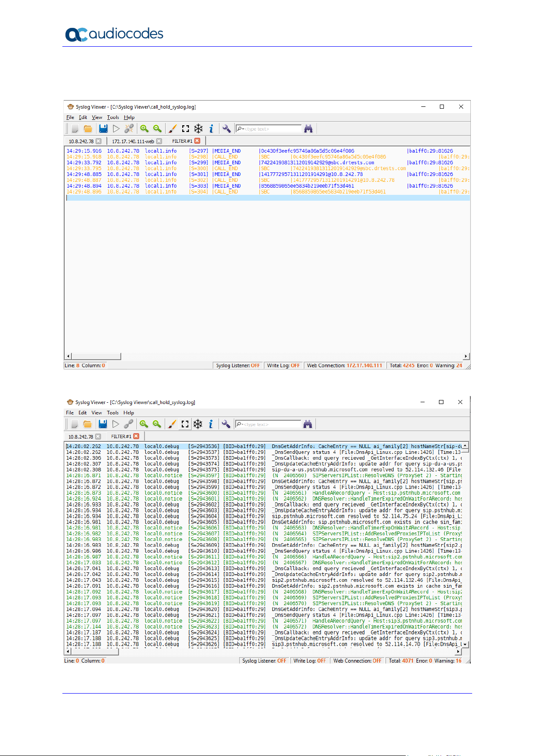The height and width of the screenshot is (756, 535).
Task: Click Zoom In magnifier in lower window toolbar
Action: (x=144, y=424)
